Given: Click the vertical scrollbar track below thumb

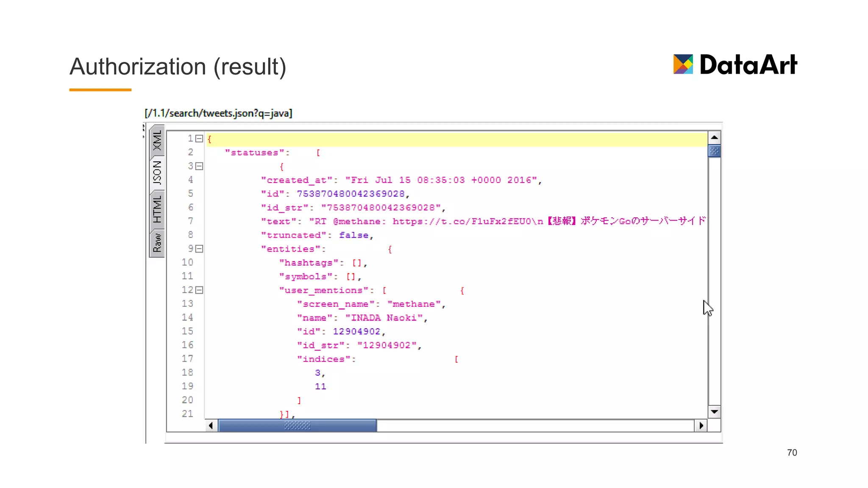Looking at the screenshot, I should 714,281.
